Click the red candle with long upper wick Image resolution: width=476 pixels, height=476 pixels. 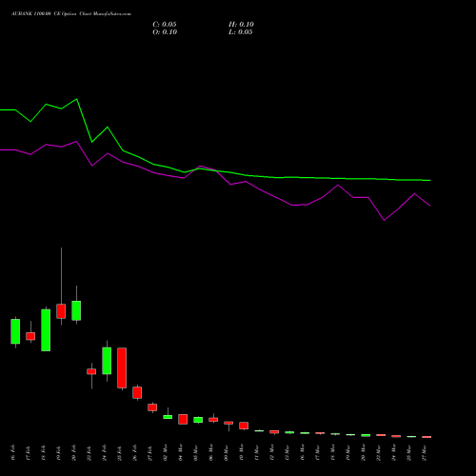61,311
